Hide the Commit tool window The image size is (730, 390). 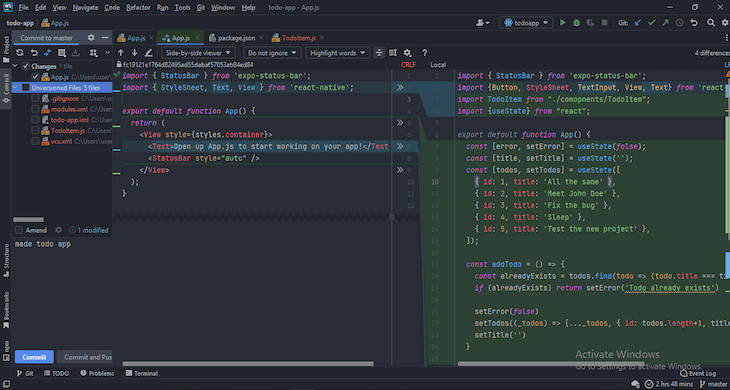coord(105,38)
